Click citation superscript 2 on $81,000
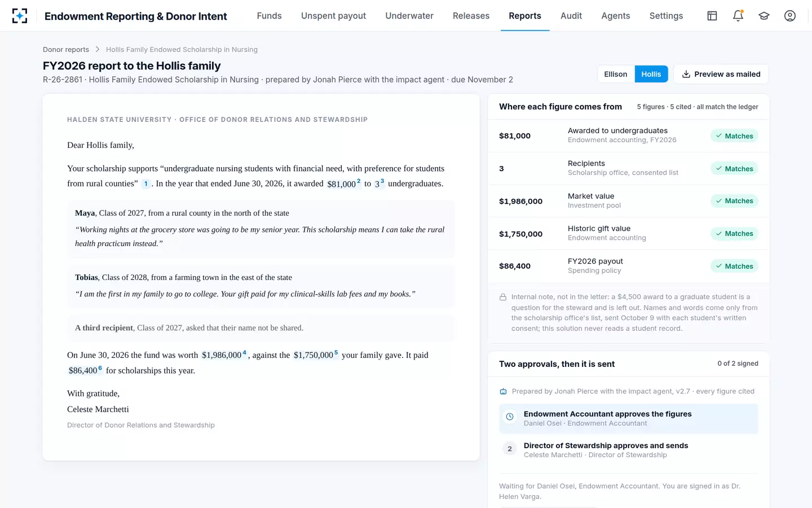Image resolution: width=812 pixels, height=508 pixels. tap(359, 181)
